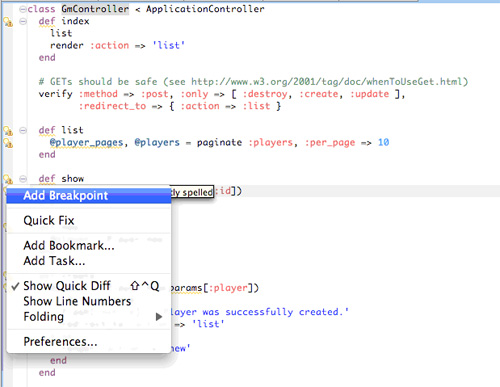Click warning marker on the @player_pages line
500x387 pixels.
coord(8,143)
